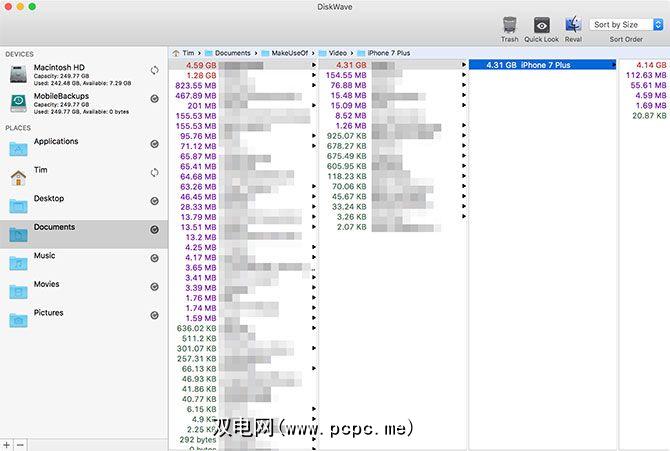This screenshot has width=670, height=451.
Task: Expand the 154.55 MB row arrow
Action: tap(464, 75)
